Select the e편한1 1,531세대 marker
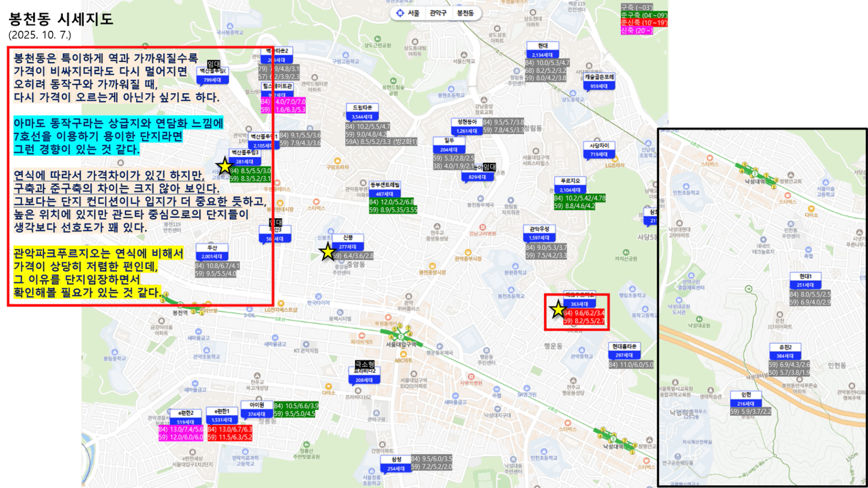The width and height of the screenshot is (868, 488). click(x=222, y=416)
